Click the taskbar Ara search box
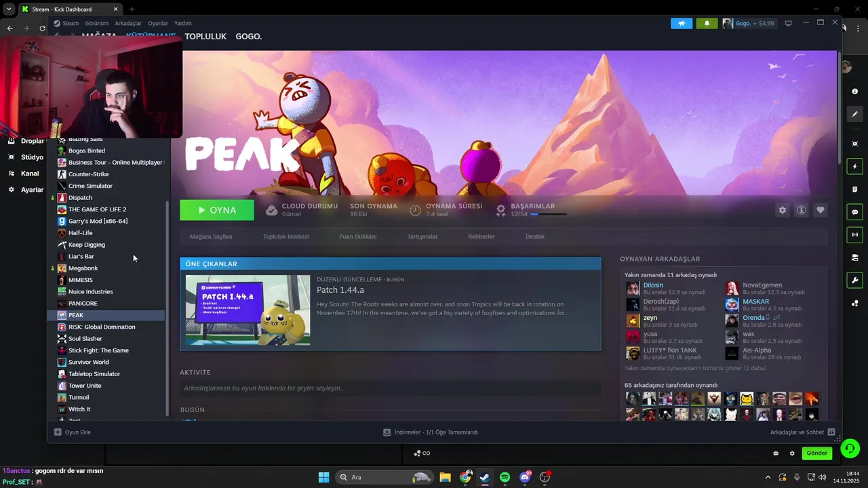 tap(384, 477)
